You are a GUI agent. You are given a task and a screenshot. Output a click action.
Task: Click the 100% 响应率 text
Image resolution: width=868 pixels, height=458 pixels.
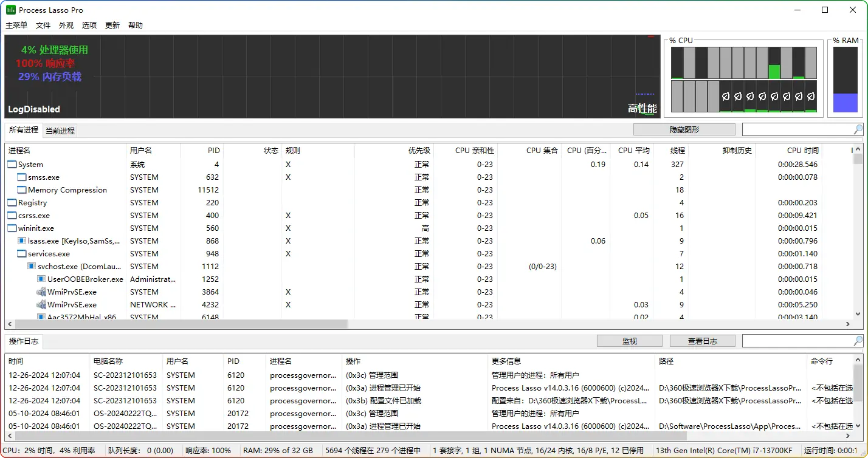pos(46,63)
